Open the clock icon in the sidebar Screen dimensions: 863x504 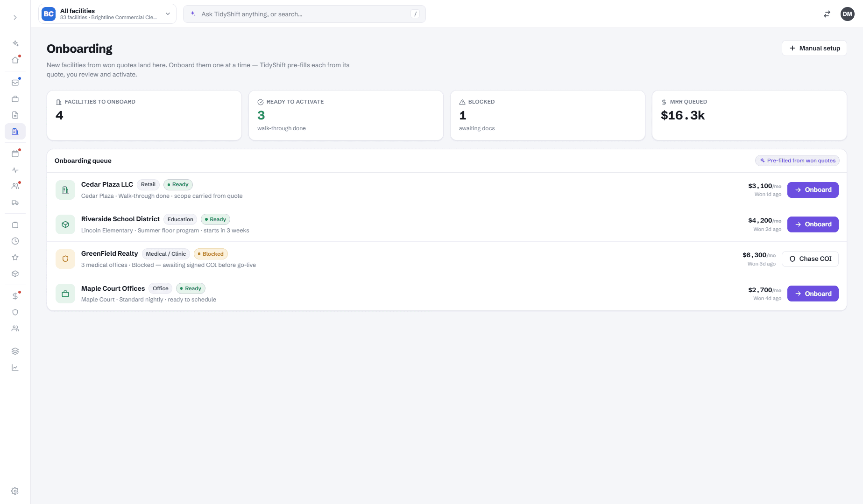click(15, 241)
